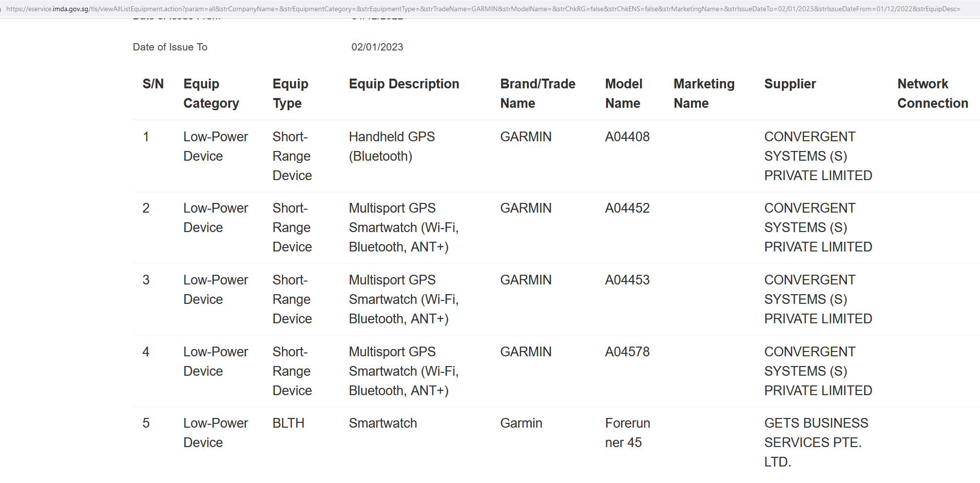Click the Model Name column header
980x483 pixels.
point(624,94)
